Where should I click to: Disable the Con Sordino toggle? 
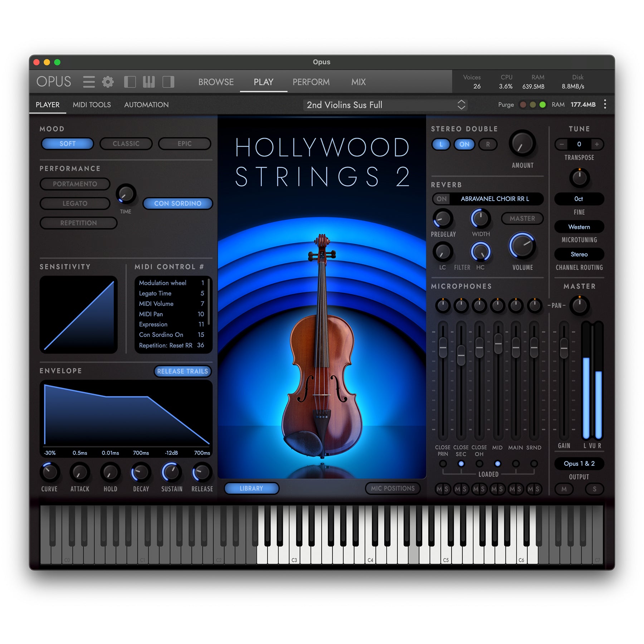coord(177,203)
